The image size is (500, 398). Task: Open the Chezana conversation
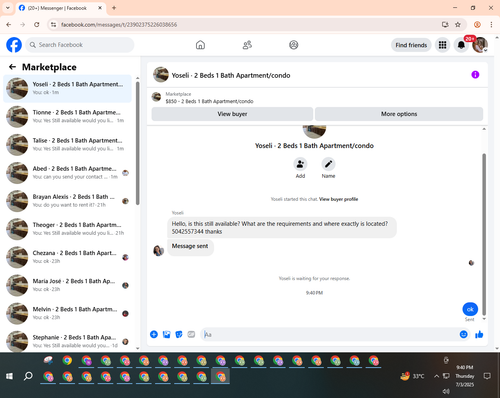click(x=67, y=257)
